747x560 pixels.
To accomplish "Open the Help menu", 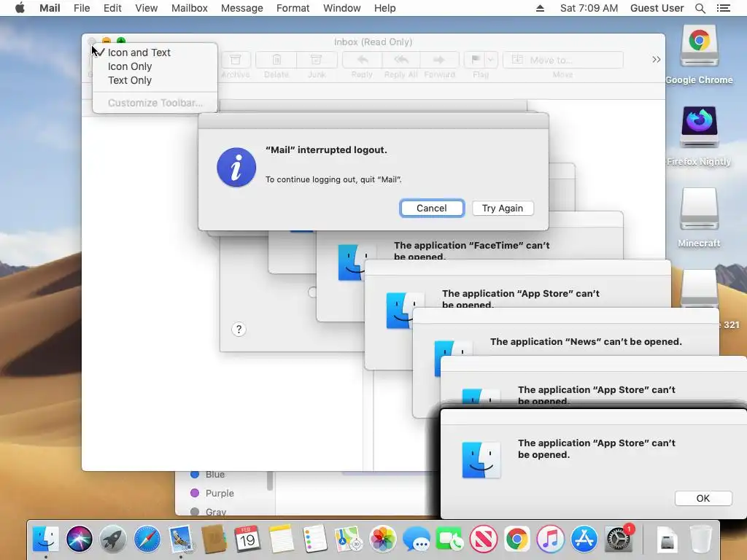I will (x=384, y=8).
